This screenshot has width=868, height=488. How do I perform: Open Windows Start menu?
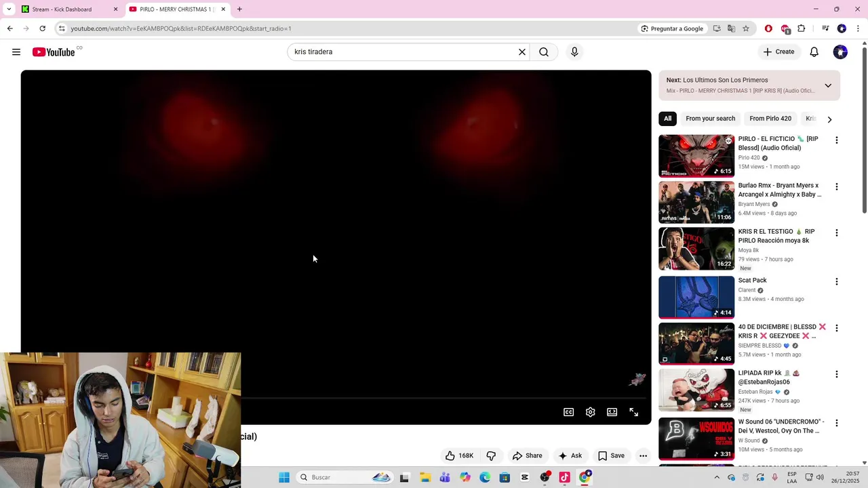tap(284, 477)
